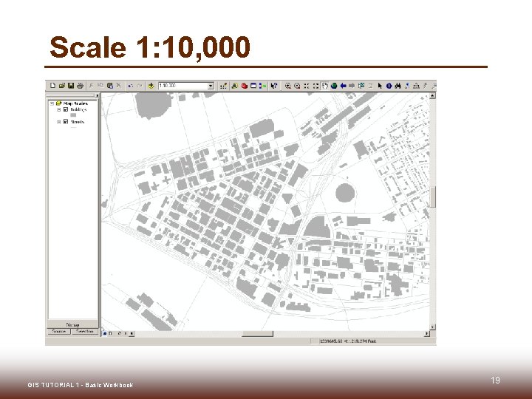Click the gray Buildings symbol swatch
Viewport: 532px width, 399px height.
pos(73,115)
